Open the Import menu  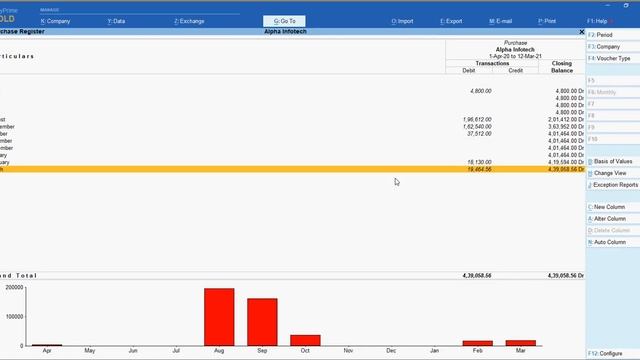coord(402,21)
